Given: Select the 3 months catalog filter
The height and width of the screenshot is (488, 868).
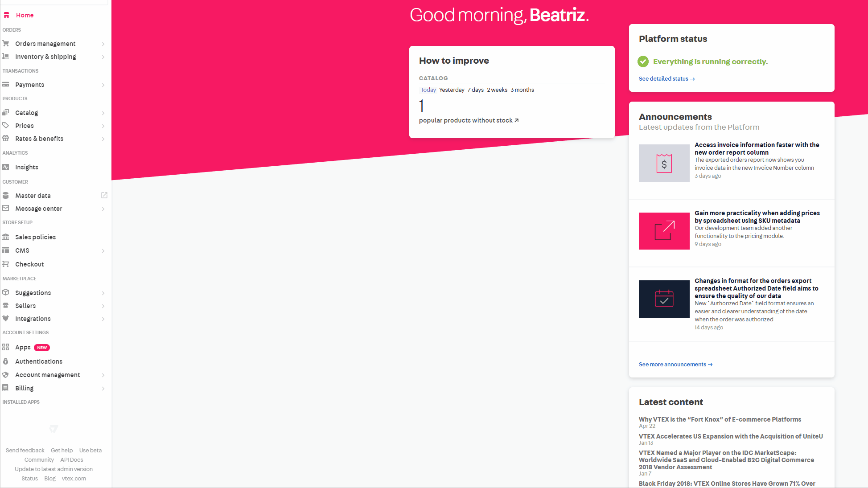Looking at the screenshot, I should [522, 90].
